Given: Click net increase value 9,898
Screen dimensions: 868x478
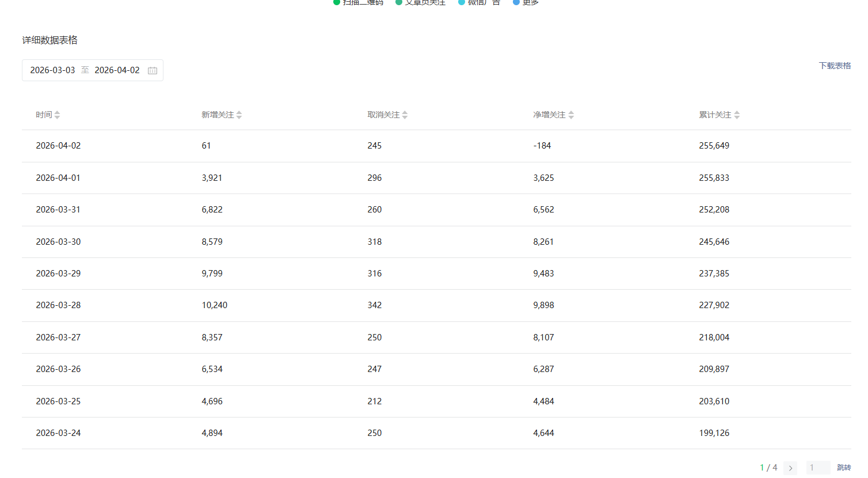Looking at the screenshot, I should point(543,305).
